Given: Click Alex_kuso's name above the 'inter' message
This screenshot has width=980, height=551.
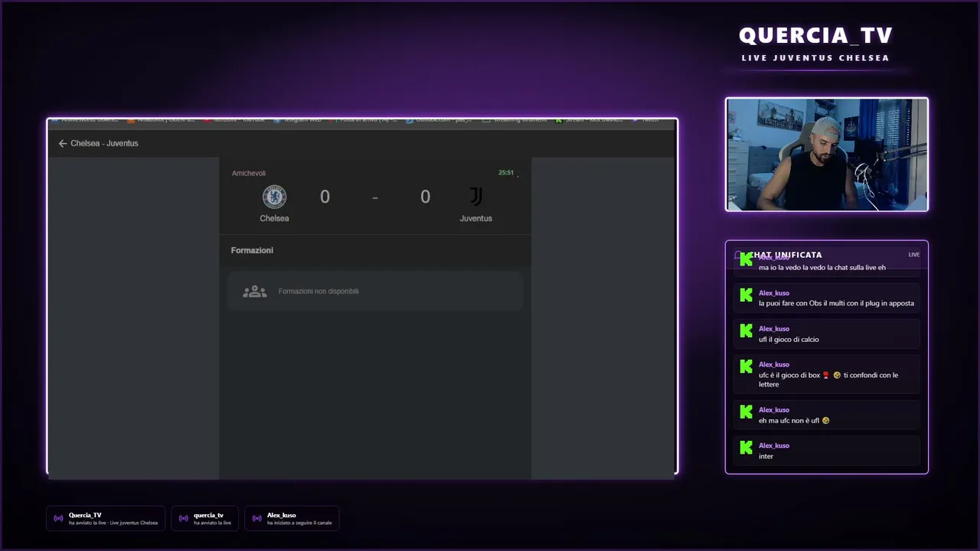Looking at the screenshot, I should pyautogui.click(x=774, y=446).
